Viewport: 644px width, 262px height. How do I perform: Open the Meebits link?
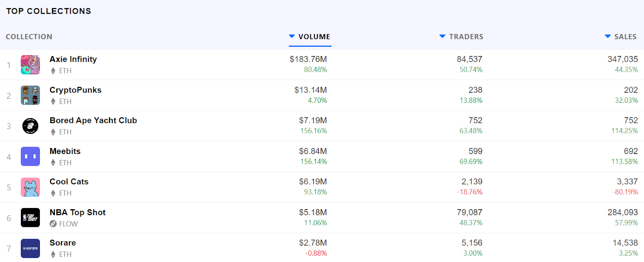(65, 151)
